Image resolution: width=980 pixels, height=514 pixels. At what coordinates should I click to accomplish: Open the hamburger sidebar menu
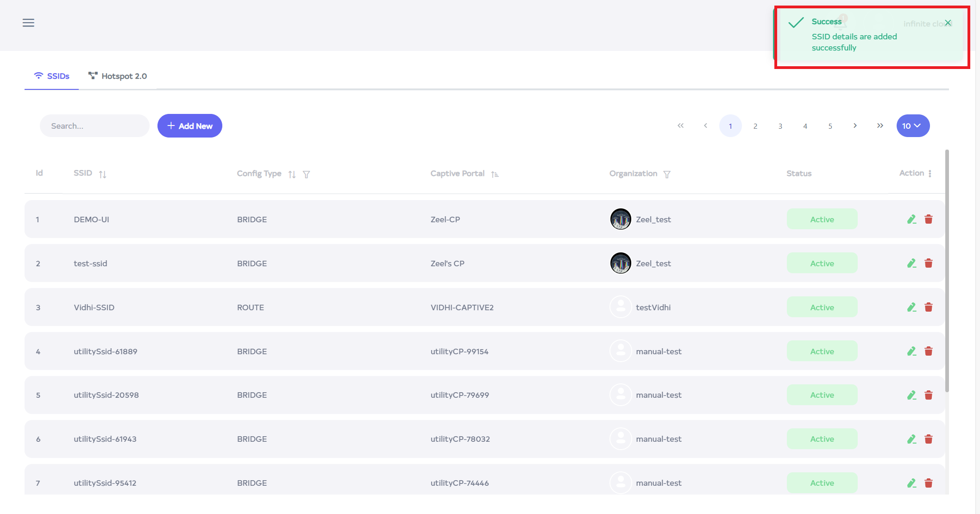click(28, 23)
